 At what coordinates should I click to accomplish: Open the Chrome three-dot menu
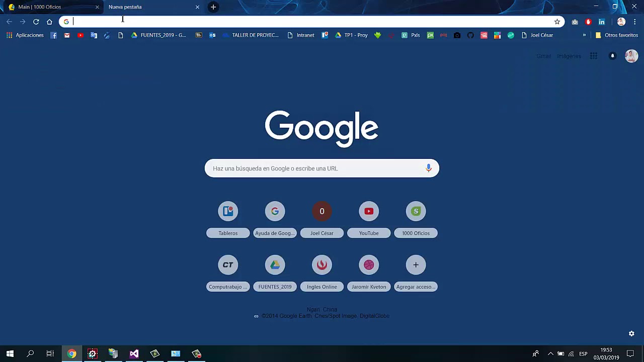coord(635,22)
